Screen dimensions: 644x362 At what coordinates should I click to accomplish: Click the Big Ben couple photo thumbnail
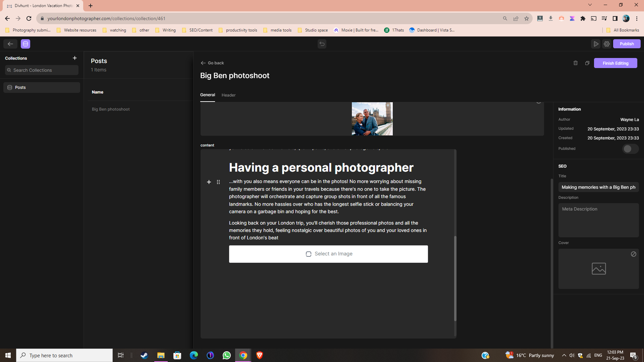coord(372,119)
